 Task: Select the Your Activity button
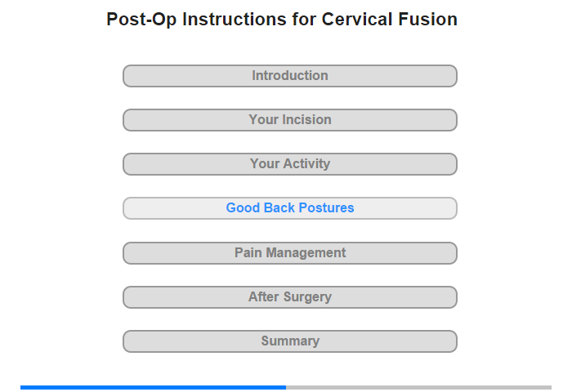(x=290, y=164)
